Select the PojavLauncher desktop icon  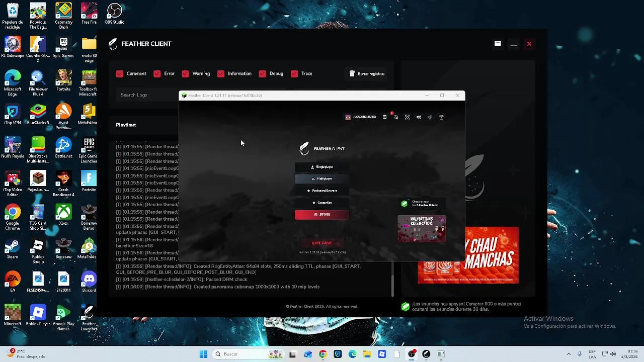[x=38, y=182]
